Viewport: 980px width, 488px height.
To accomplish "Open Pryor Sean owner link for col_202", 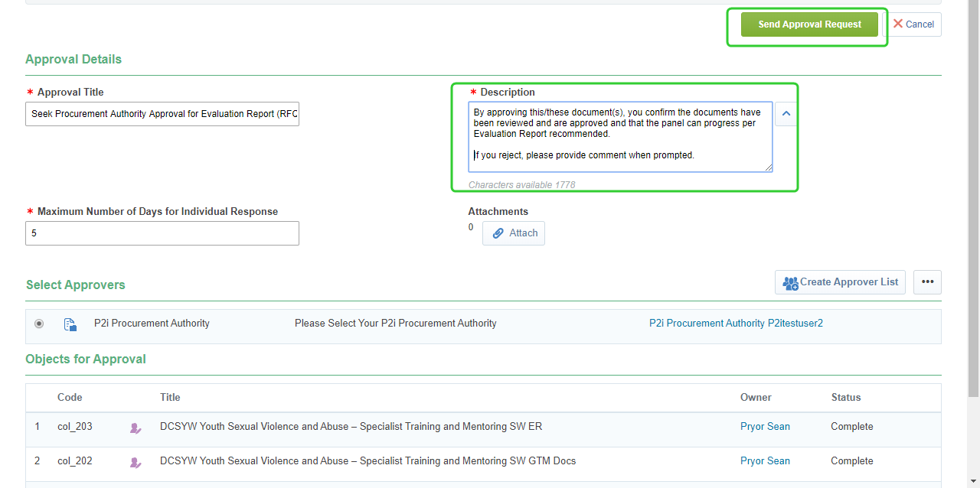I will [765, 461].
